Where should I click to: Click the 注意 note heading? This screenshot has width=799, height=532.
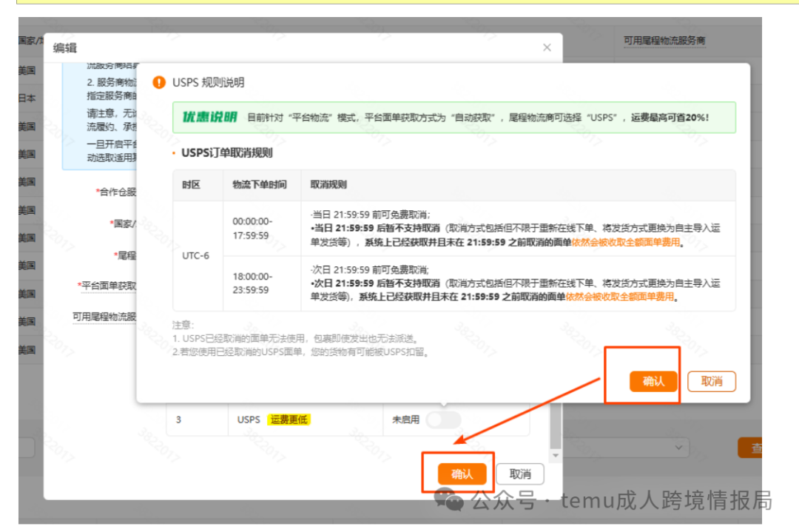[x=183, y=325]
